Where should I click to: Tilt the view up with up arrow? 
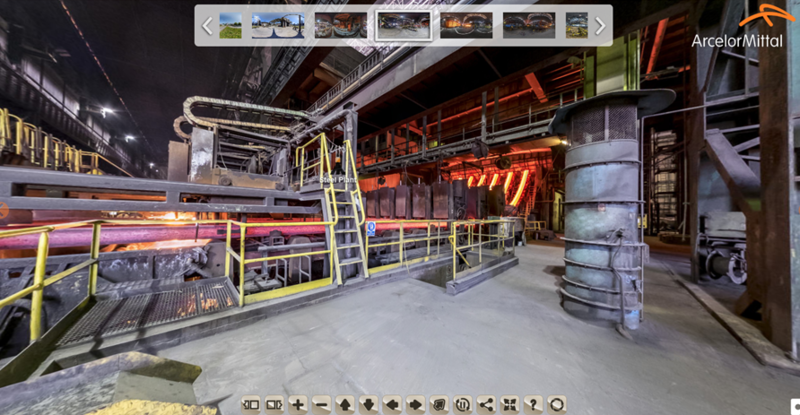coord(345,404)
